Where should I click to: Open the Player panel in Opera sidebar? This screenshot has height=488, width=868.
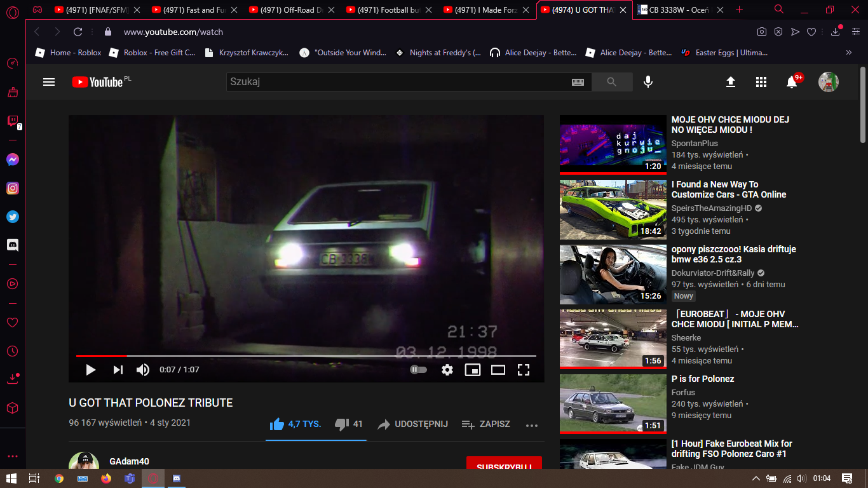pyautogui.click(x=12, y=283)
